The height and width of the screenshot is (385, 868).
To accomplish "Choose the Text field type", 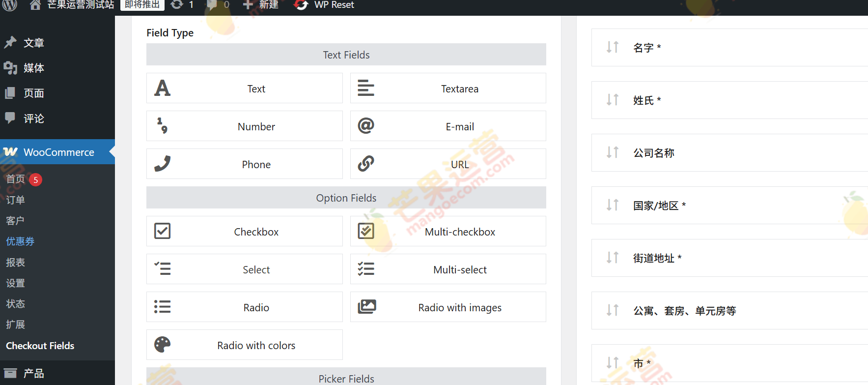I will point(245,88).
